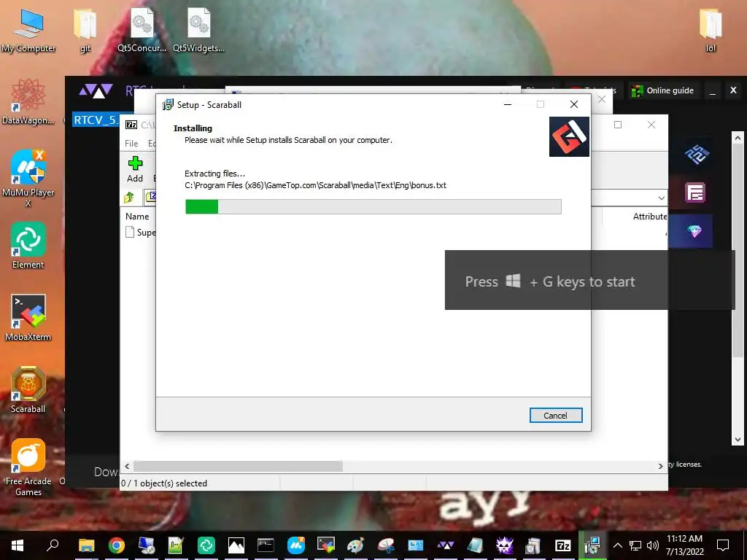Select the Qt5Concur... file on desktop
Screen dimensions: 747x560
142,31
